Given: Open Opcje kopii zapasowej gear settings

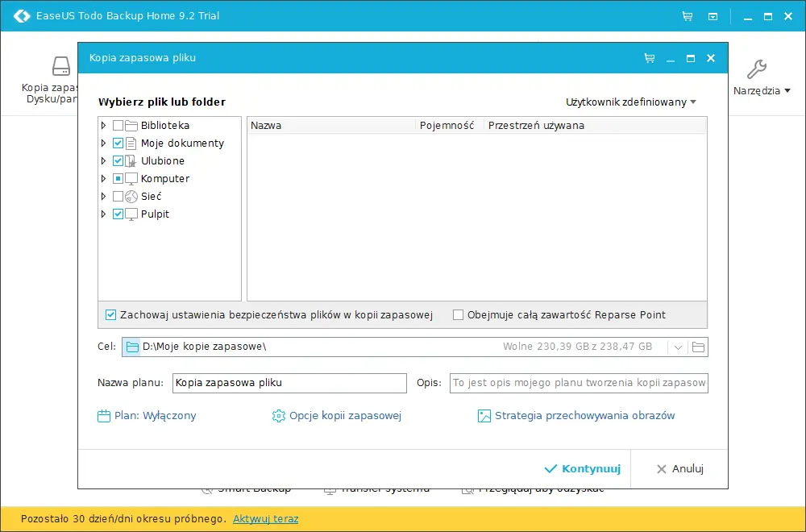Looking at the screenshot, I should coord(337,416).
